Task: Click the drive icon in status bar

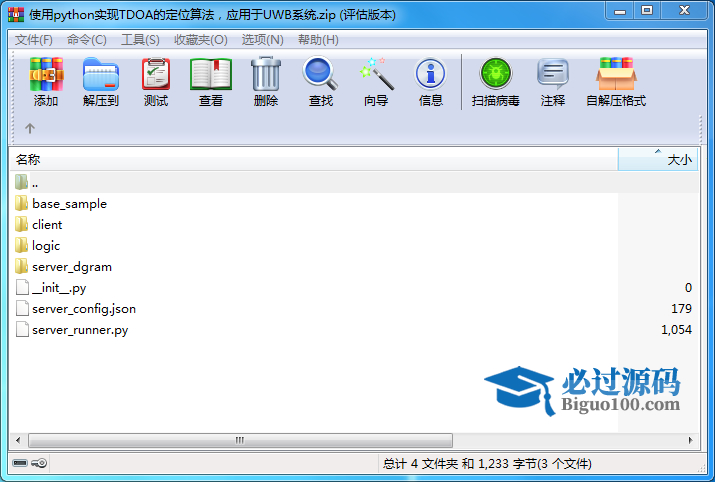Action: coord(20,463)
